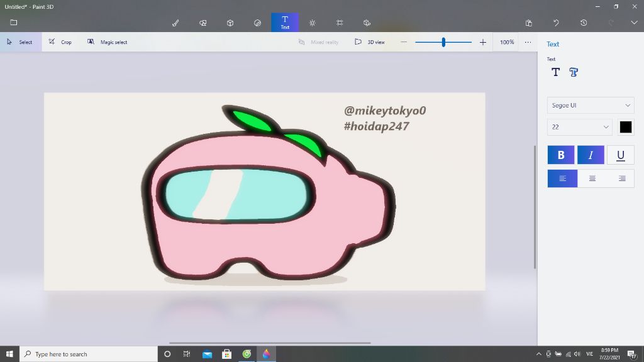644x362 pixels.
Task: Open Cortana from the taskbar
Action: [x=167, y=354]
